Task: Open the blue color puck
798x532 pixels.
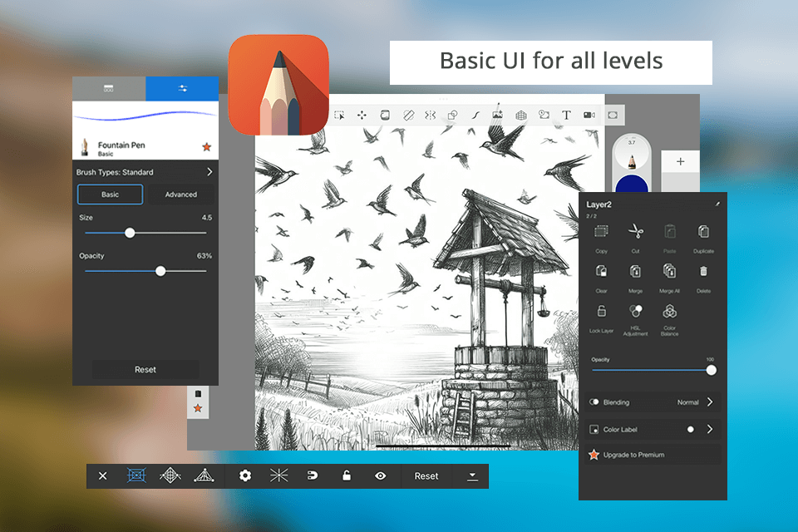Action: tap(632, 185)
